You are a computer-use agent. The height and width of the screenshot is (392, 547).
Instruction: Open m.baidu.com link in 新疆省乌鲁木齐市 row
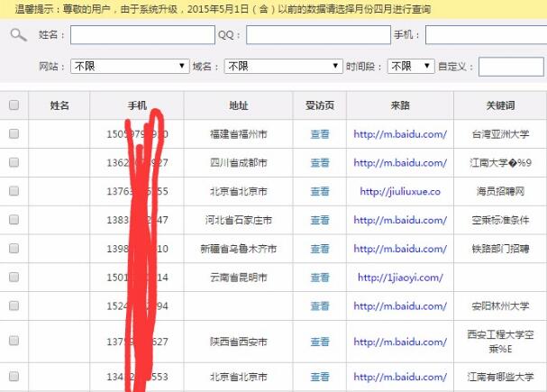click(x=400, y=249)
